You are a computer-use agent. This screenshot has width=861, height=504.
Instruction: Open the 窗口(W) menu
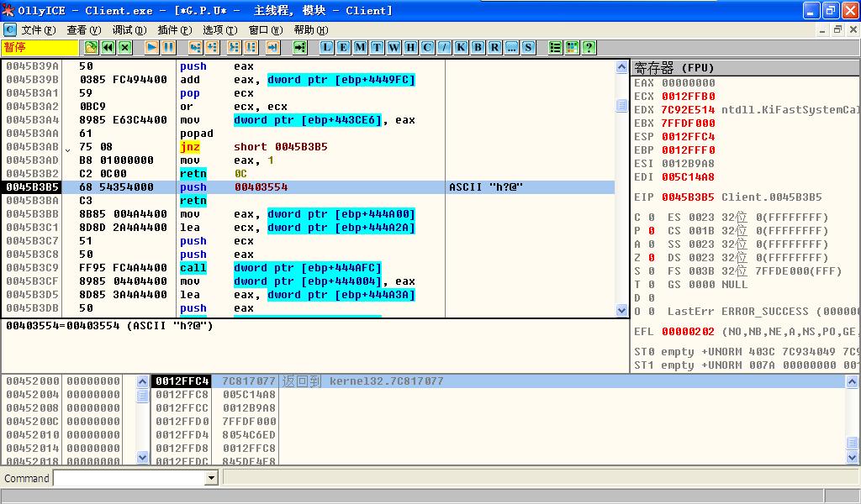tap(266, 30)
